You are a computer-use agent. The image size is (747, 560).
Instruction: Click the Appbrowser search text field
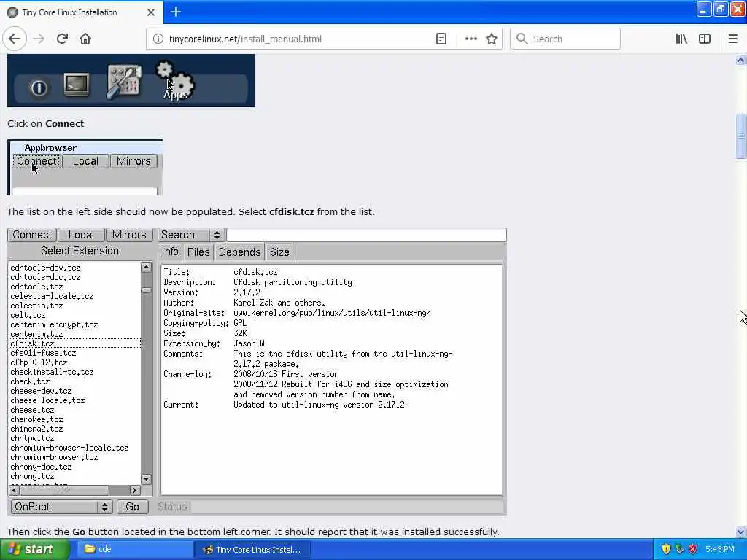pyautogui.click(x=366, y=235)
